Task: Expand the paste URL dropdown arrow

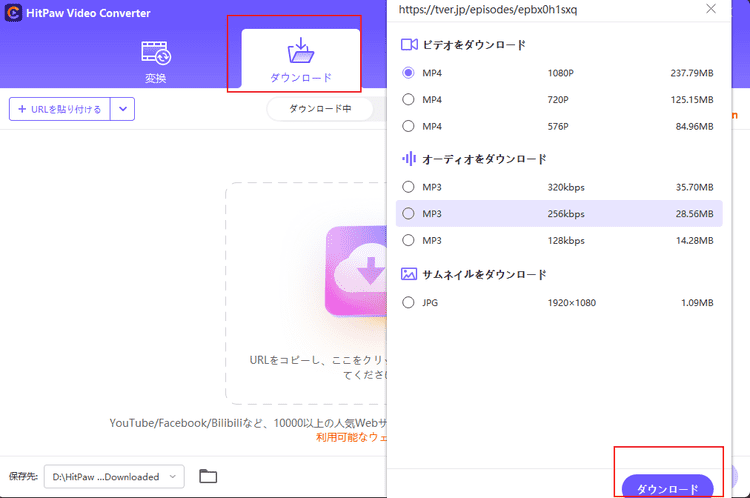Action: pos(123,109)
